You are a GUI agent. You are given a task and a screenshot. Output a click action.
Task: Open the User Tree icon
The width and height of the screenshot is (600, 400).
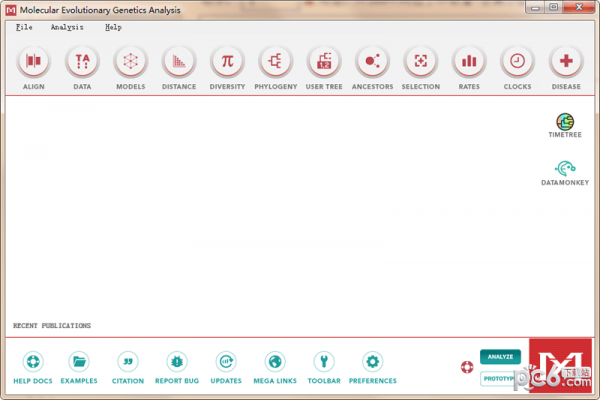tap(324, 61)
